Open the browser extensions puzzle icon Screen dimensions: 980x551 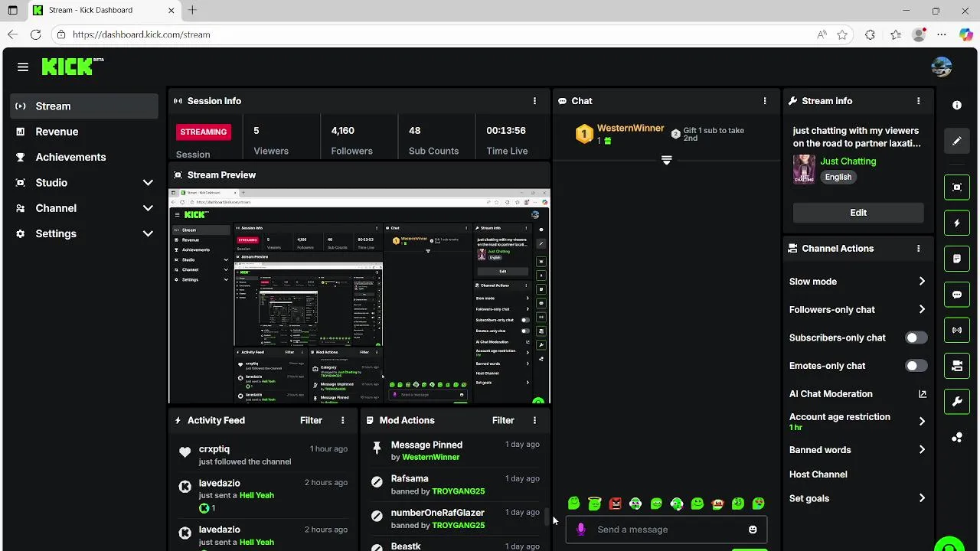[x=870, y=34]
